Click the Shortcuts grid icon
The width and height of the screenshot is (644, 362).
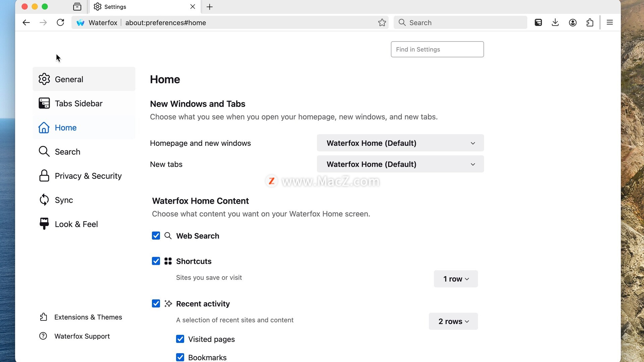[x=168, y=261]
